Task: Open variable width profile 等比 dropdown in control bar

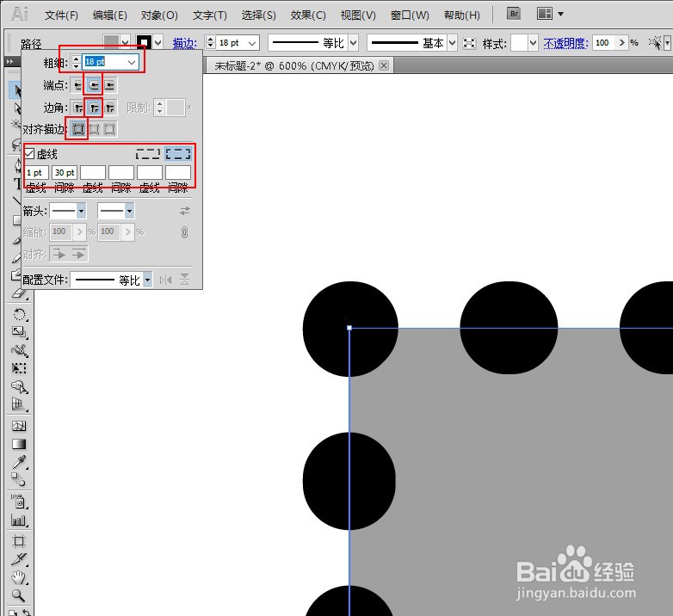Action: pos(353,43)
